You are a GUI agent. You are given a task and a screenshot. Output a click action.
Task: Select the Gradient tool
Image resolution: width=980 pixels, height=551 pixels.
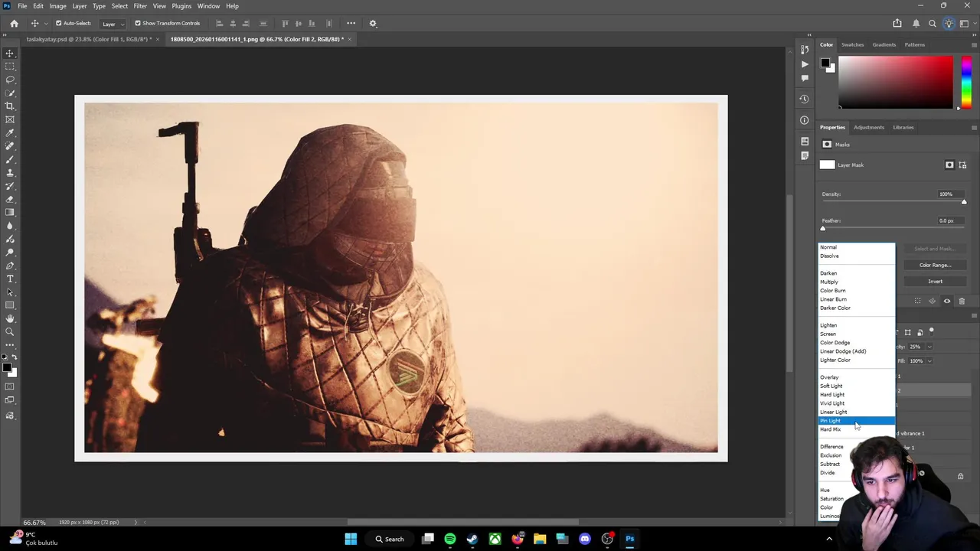10,213
